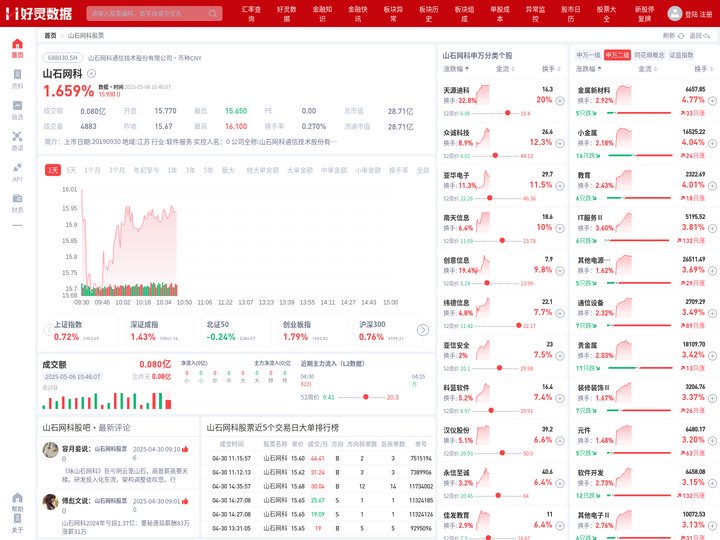Click the user avatar icon in header
720x540 pixels.
[x=675, y=13]
